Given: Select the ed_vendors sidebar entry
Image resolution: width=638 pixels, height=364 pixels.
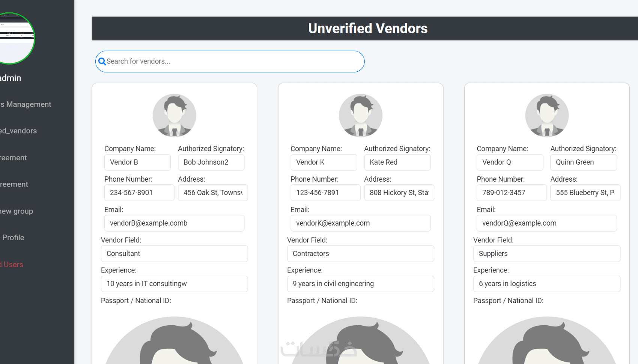Looking at the screenshot, I should pos(18,131).
